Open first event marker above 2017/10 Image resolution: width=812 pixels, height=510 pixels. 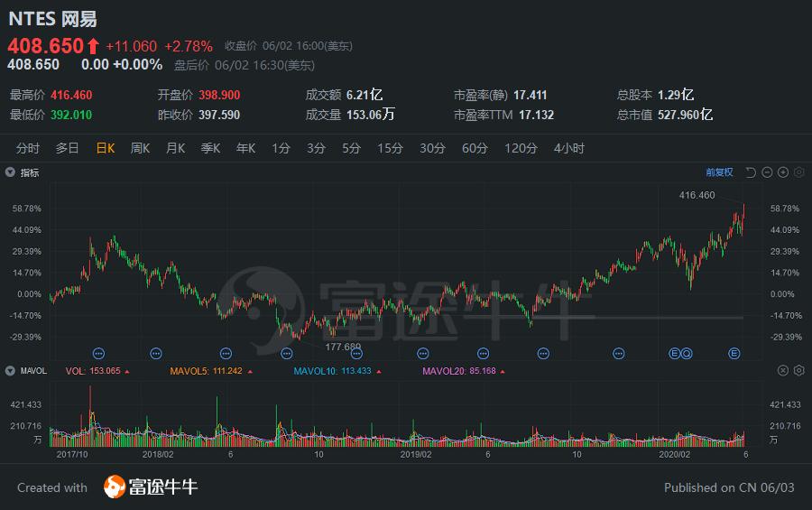[x=98, y=354]
